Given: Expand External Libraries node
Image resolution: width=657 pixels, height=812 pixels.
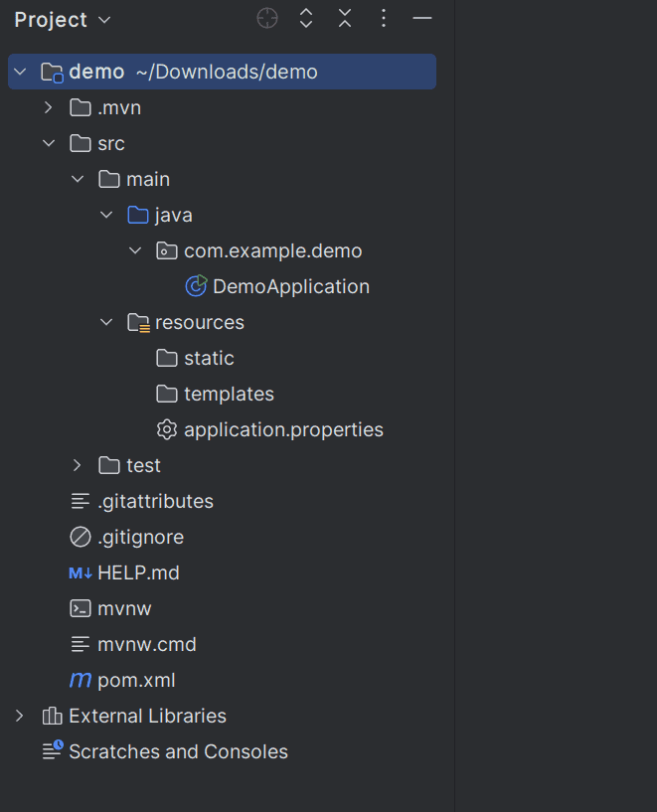Looking at the screenshot, I should 19,716.
